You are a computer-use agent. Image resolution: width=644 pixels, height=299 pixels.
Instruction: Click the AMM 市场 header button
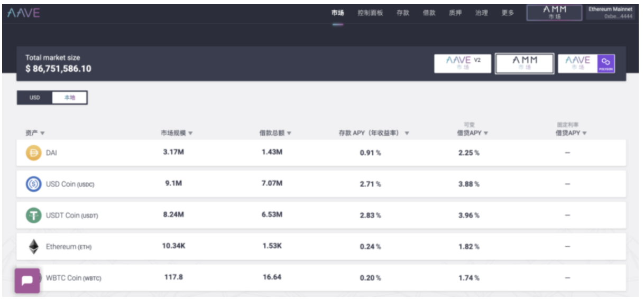point(555,13)
